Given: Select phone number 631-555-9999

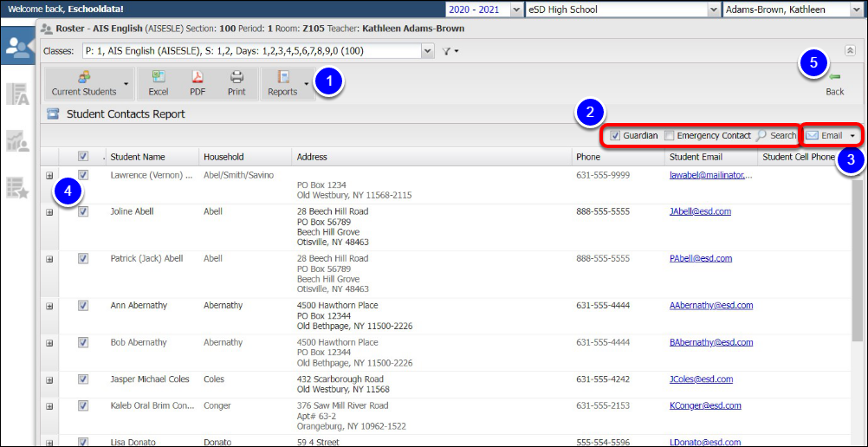Looking at the screenshot, I should pos(603,175).
